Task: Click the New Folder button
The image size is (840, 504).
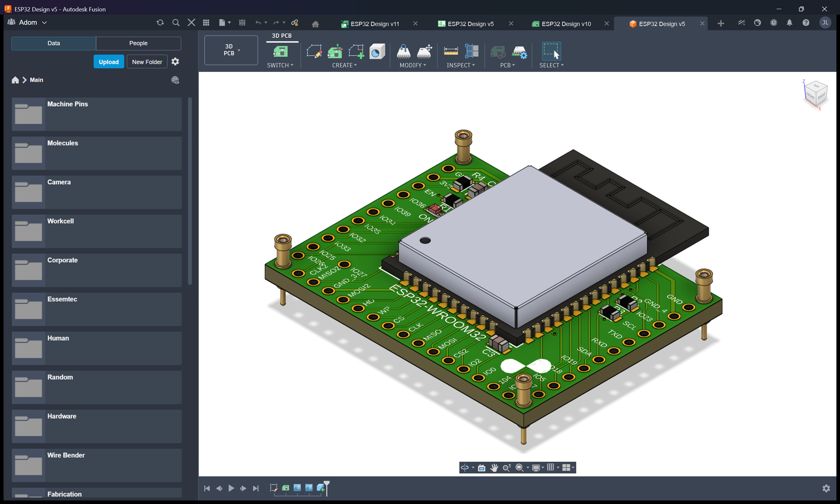Action: pos(147,62)
